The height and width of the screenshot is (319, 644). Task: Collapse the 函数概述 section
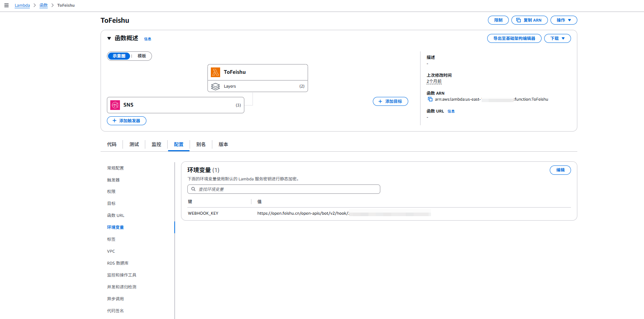[x=109, y=38]
